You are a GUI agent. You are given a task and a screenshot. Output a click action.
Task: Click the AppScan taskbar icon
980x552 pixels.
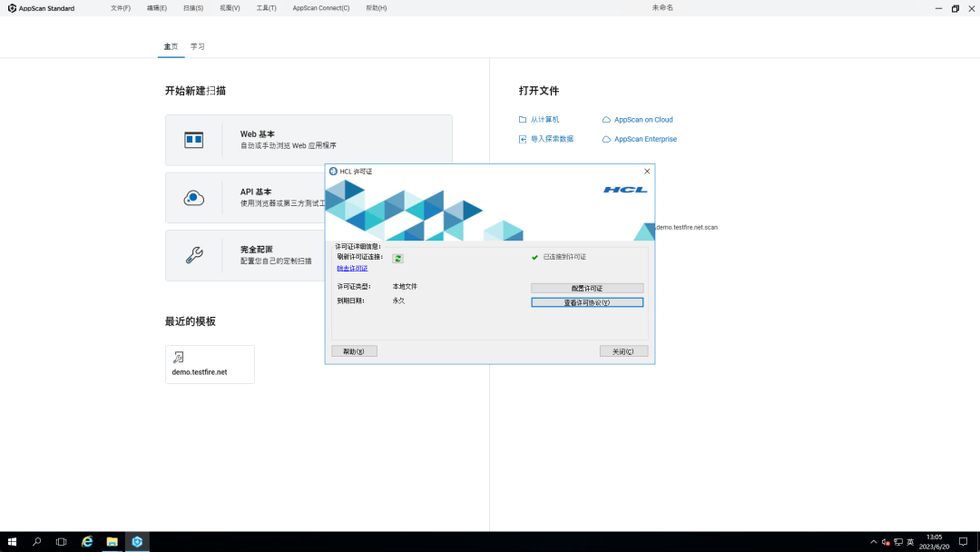click(x=137, y=541)
